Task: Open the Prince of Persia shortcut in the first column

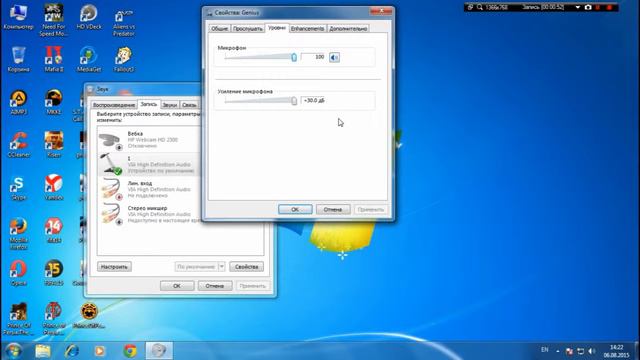Action: pos(18,319)
